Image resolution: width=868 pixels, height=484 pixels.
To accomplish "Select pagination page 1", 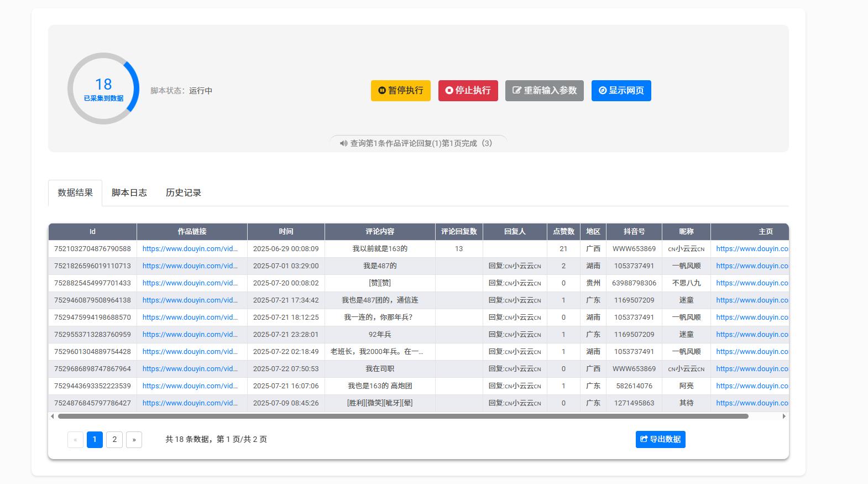I will point(95,439).
